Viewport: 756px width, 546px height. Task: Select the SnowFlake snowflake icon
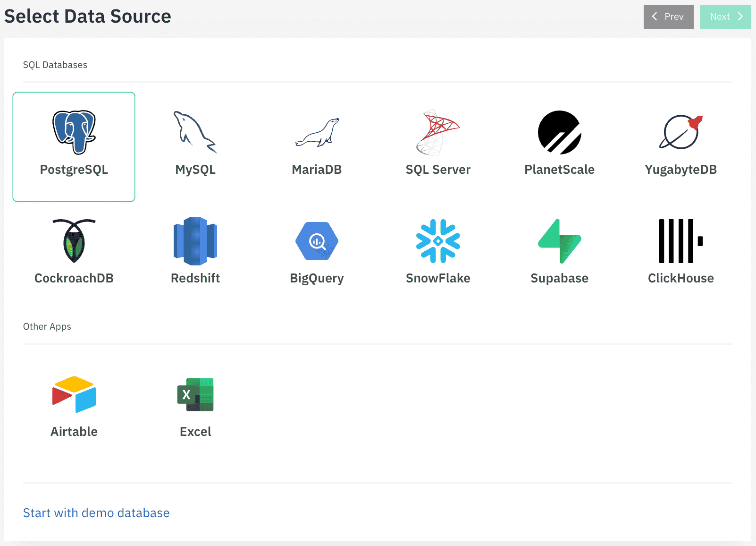coord(438,241)
